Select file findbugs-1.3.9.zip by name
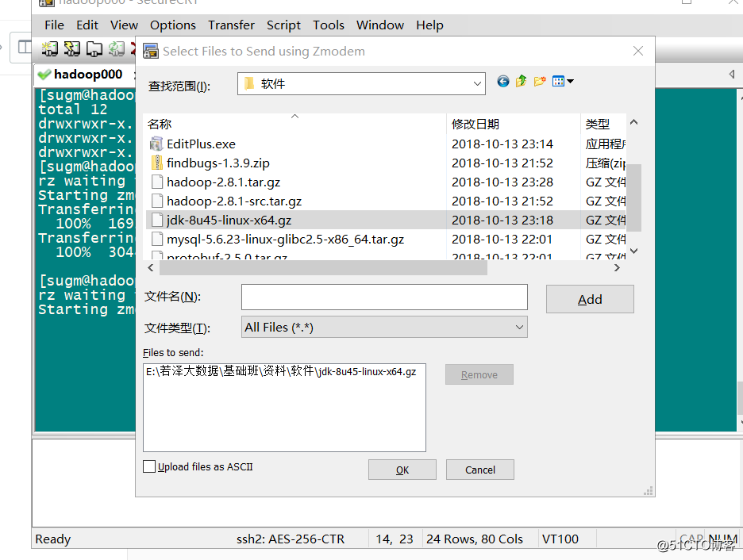This screenshot has width=743, height=560. click(218, 163)
